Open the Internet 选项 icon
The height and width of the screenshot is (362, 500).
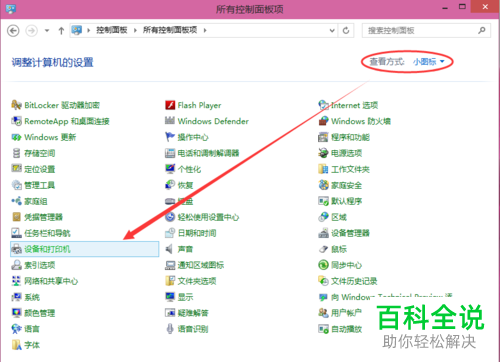[323, 105]
